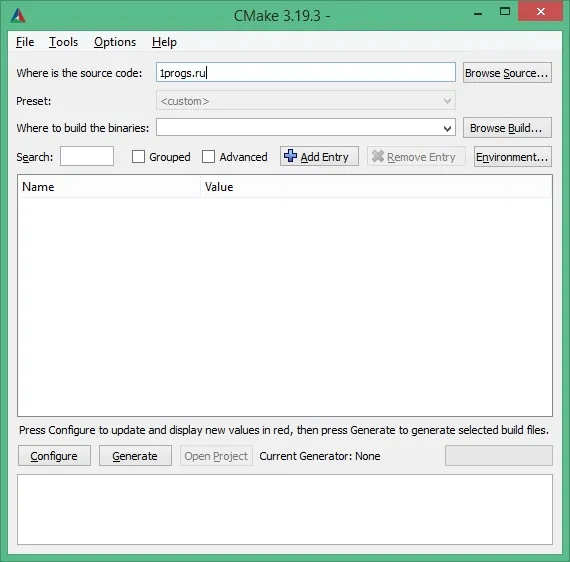
Task: Click the source code path field
Action: pyautogui.click(x=306, y=72)
